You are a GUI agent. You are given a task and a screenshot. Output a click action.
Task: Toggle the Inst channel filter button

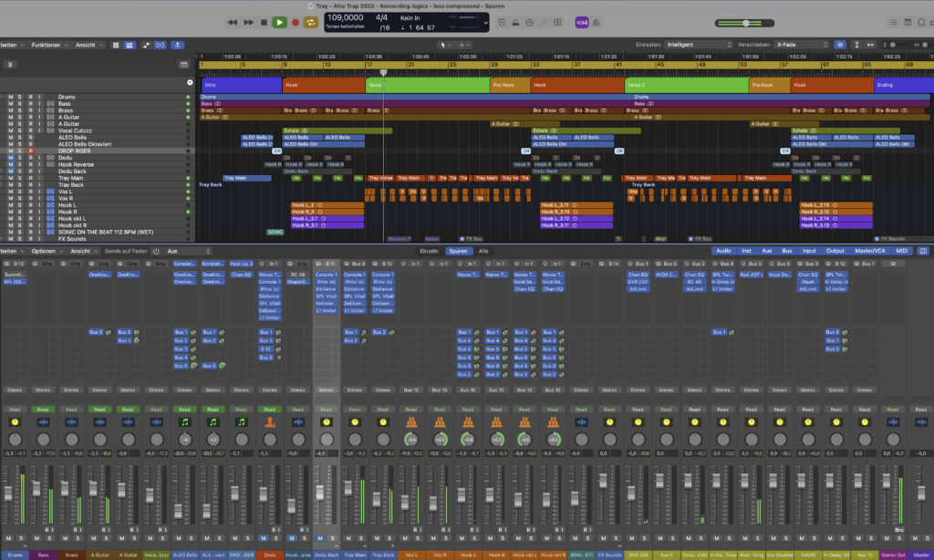coord(746,251)
